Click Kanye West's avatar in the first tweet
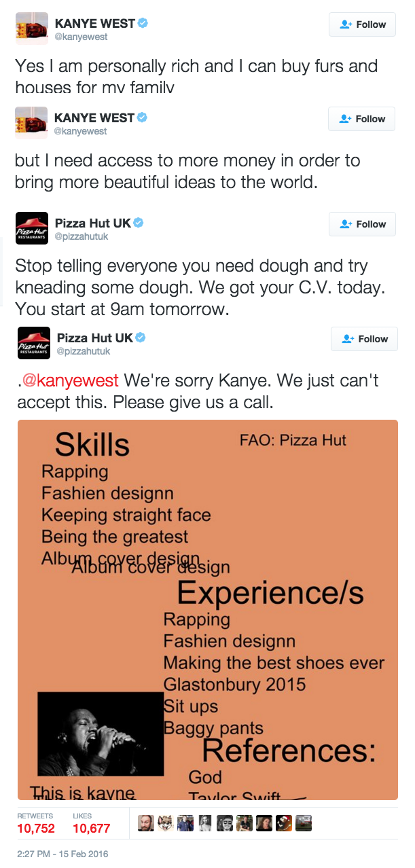 pyautogui.click(x=31, y=29)
